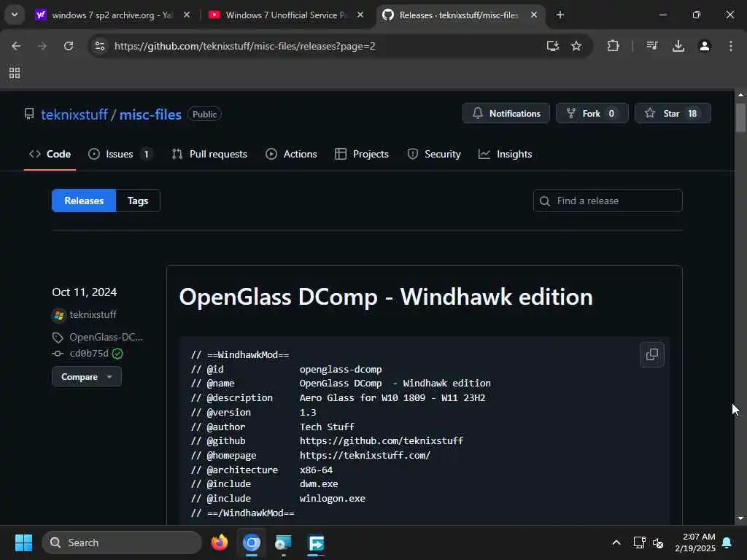Open teknixstuff author profile under date
The height and width of the screenshot is (560, 747).
pos(93,314)
